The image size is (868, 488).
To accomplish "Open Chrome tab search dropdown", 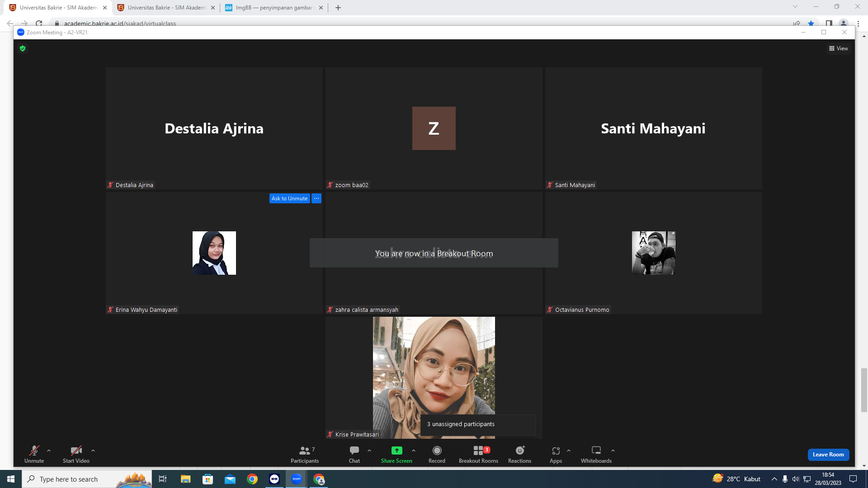I will point(795,7).
